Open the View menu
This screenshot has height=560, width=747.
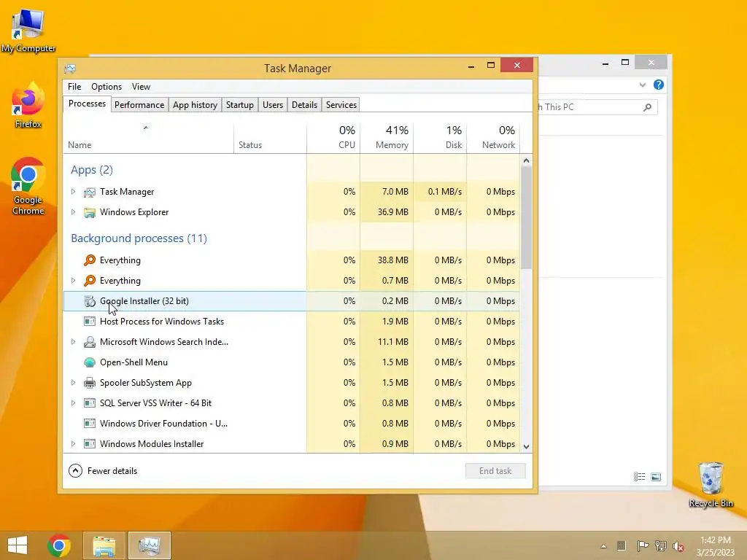pos(141,87)
